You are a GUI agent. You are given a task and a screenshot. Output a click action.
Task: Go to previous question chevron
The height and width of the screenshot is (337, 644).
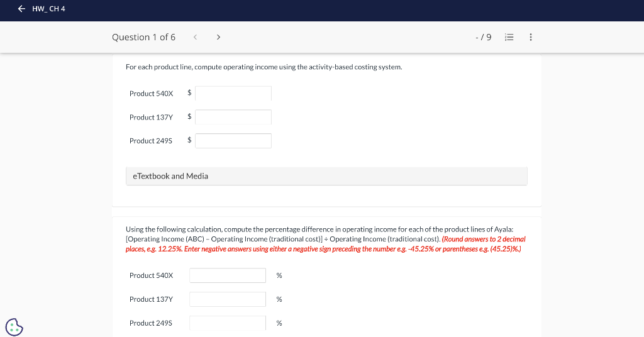point(195,37)
